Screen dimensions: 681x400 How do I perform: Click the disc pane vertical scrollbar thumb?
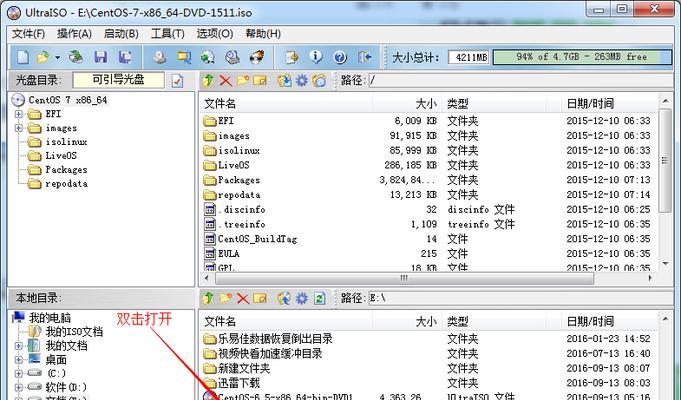[x=665, y=161]
